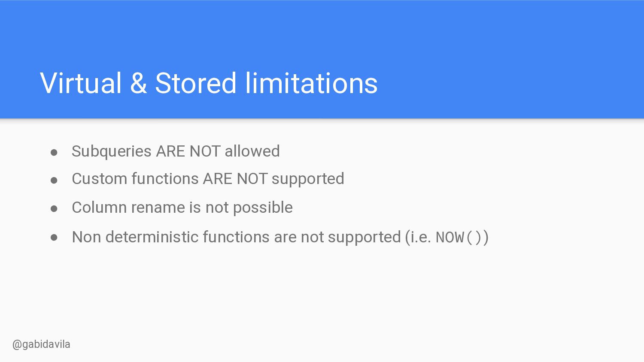
Task: Click the ampersand in the slide title
Action: point(138,83)
